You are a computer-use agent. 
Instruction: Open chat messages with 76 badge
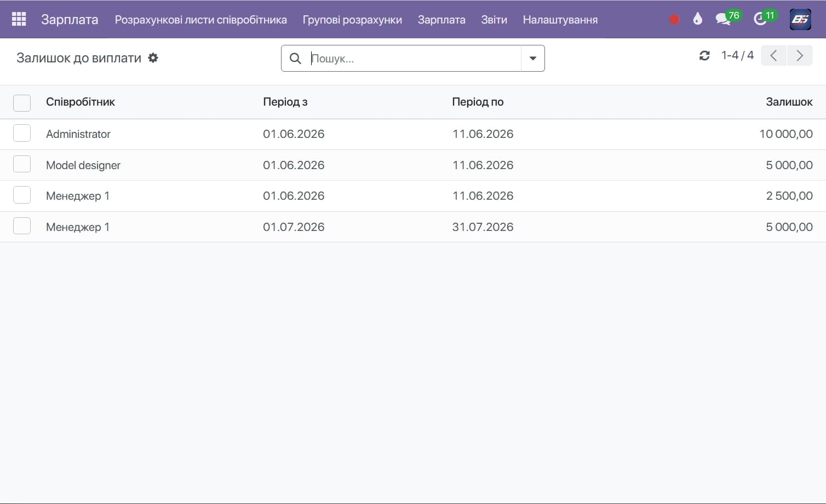728,18
